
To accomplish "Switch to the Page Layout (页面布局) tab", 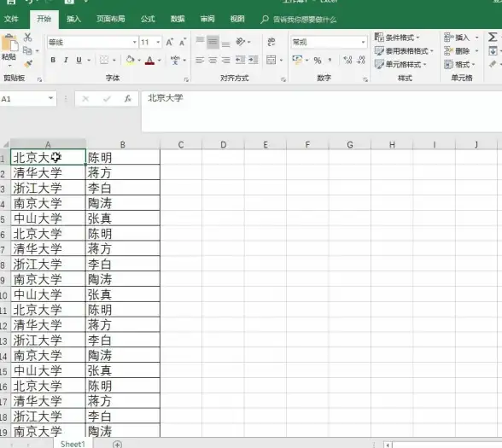I will tap(111, 19).
